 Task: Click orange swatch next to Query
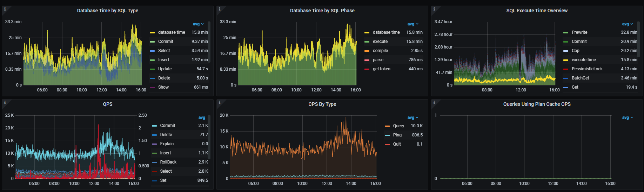[387, 126]
